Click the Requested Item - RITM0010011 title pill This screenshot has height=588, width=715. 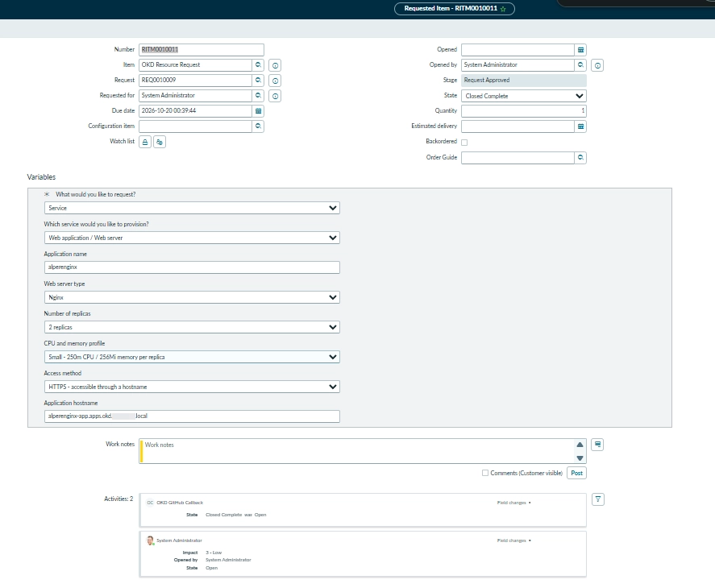[454, 9]
